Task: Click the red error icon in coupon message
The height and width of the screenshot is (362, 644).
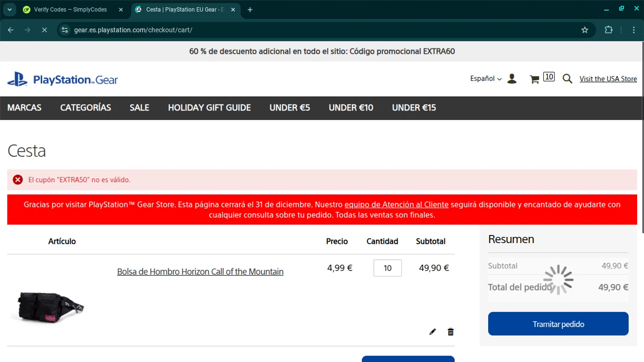Action: pyautogui.click(x=18, y=180)
